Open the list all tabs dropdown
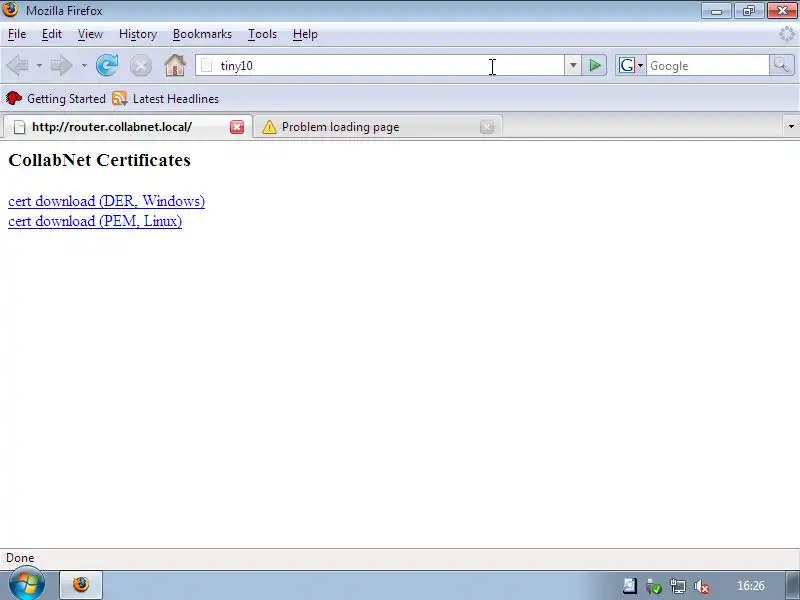This screenshot has width=800, height=600. point(791,127)
